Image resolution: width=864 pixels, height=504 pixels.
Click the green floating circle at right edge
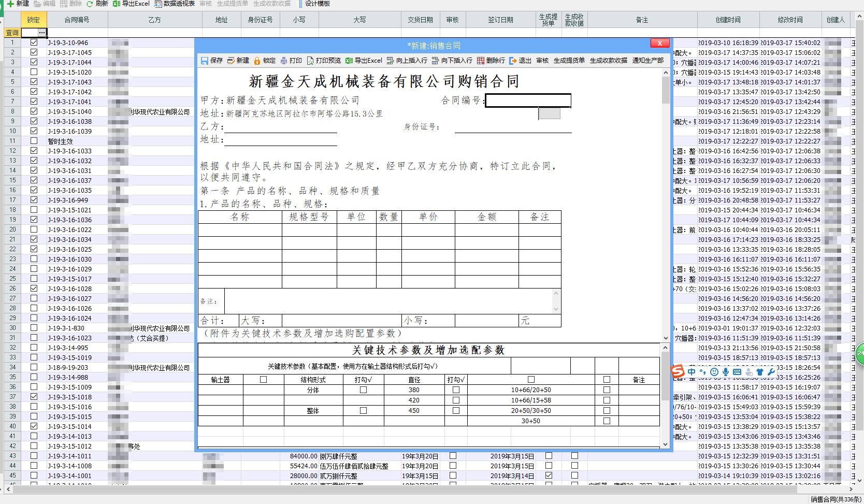coord(860,353)
